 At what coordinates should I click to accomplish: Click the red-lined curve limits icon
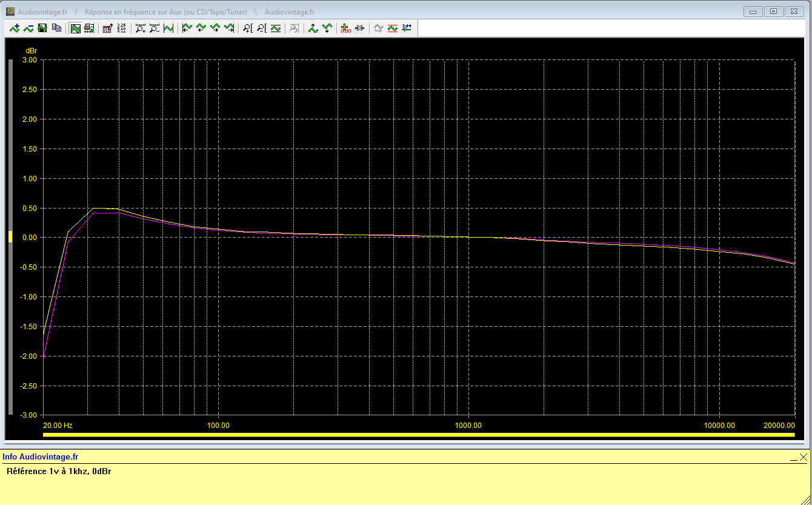[392, 28]
